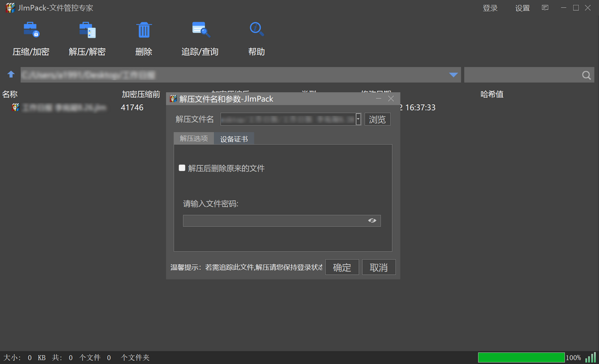The image size is (599, 364).
Task: Enable 解压后删除原来的文件 option
Action: pyautogui.click(x=182, y=167)
